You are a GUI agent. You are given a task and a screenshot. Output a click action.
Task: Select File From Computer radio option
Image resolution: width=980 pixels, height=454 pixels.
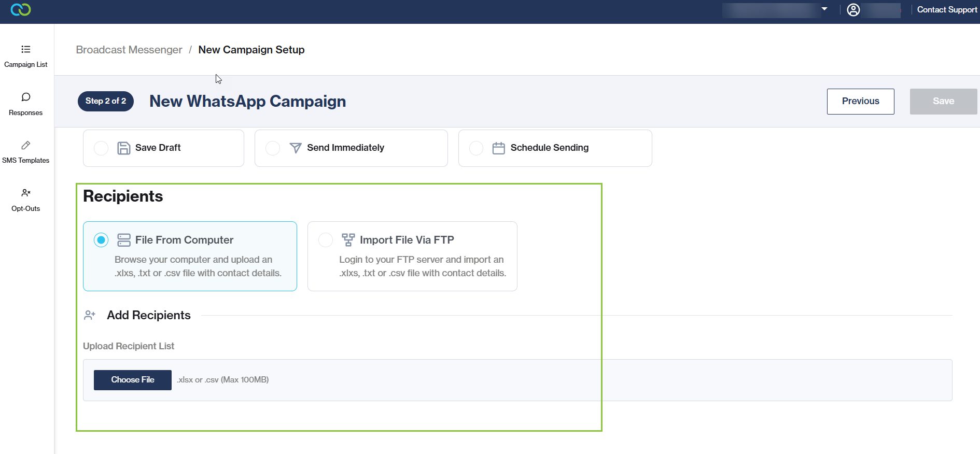point(101,240)
